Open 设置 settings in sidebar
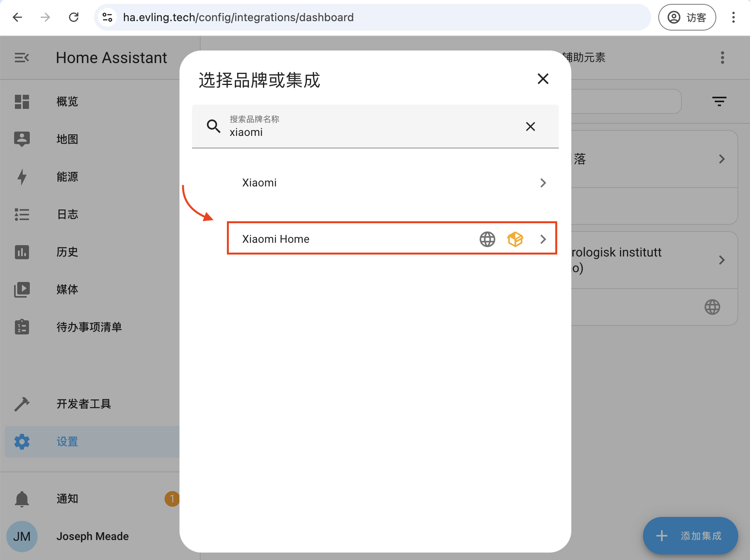 (92, 442)
